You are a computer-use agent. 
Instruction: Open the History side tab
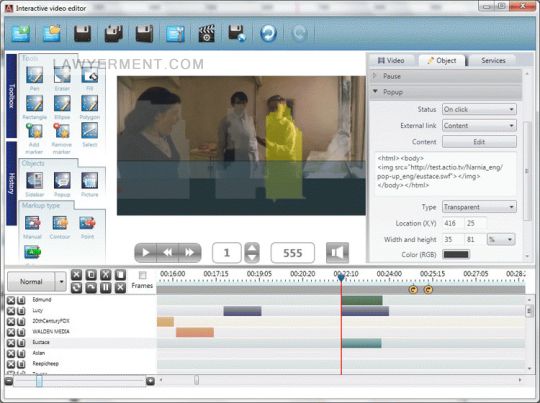11,183
